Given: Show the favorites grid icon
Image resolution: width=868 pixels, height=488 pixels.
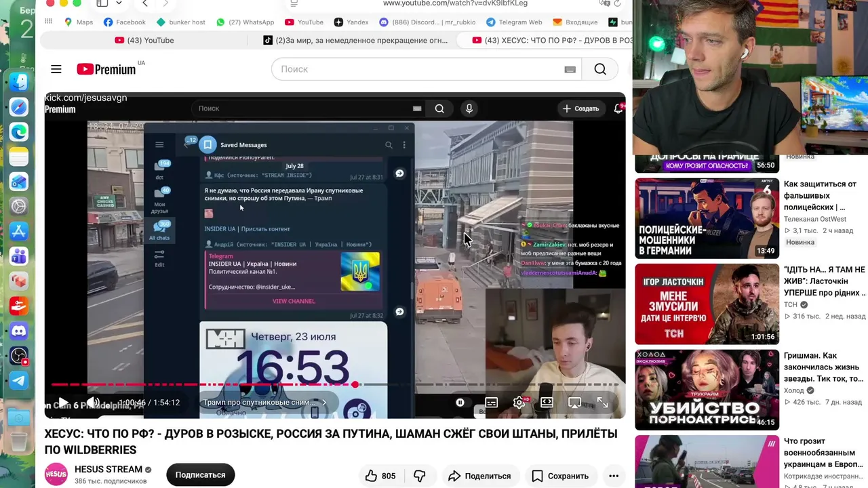Looking at the screenshot, I should point(48,22).
